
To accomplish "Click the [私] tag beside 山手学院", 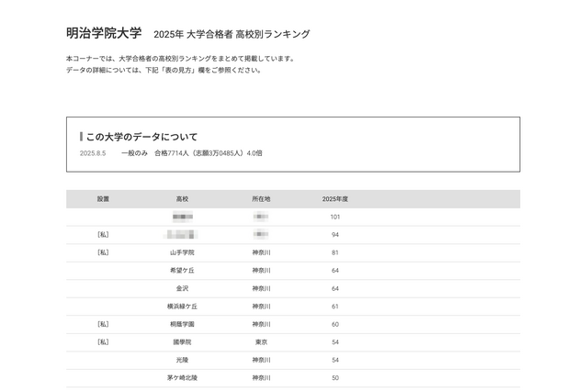I will [103, 252].
